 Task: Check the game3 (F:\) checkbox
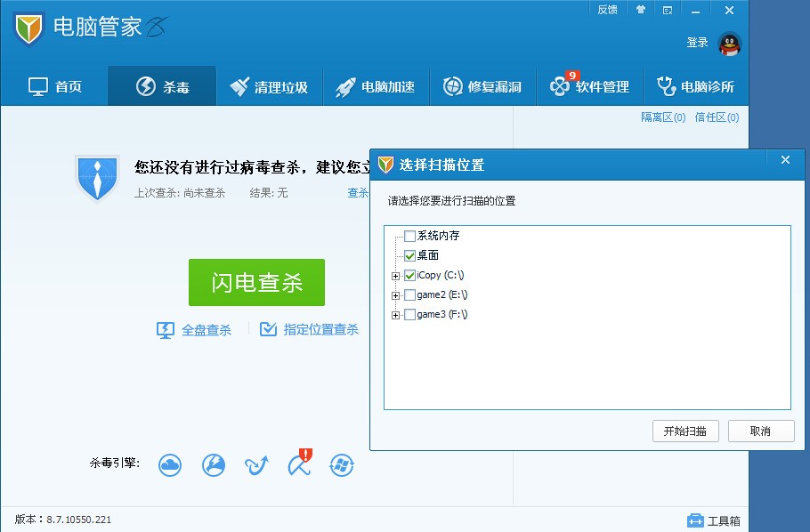point(409,315)
